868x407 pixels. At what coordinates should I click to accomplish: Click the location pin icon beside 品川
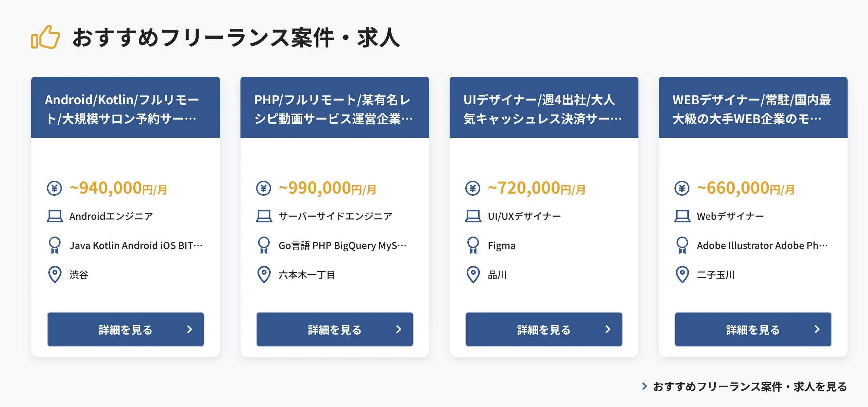tap(473, 275)
